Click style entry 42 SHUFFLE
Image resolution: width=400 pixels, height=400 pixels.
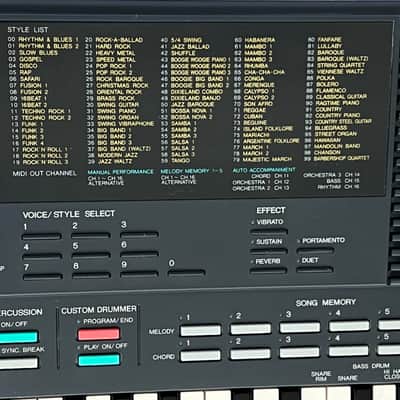(178, 53)
